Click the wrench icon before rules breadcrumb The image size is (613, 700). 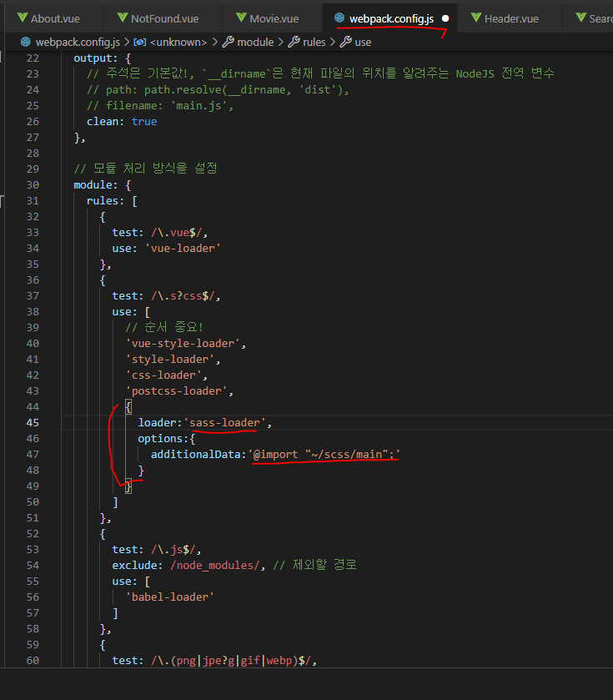pyautogui.click(x=294, y=42)
